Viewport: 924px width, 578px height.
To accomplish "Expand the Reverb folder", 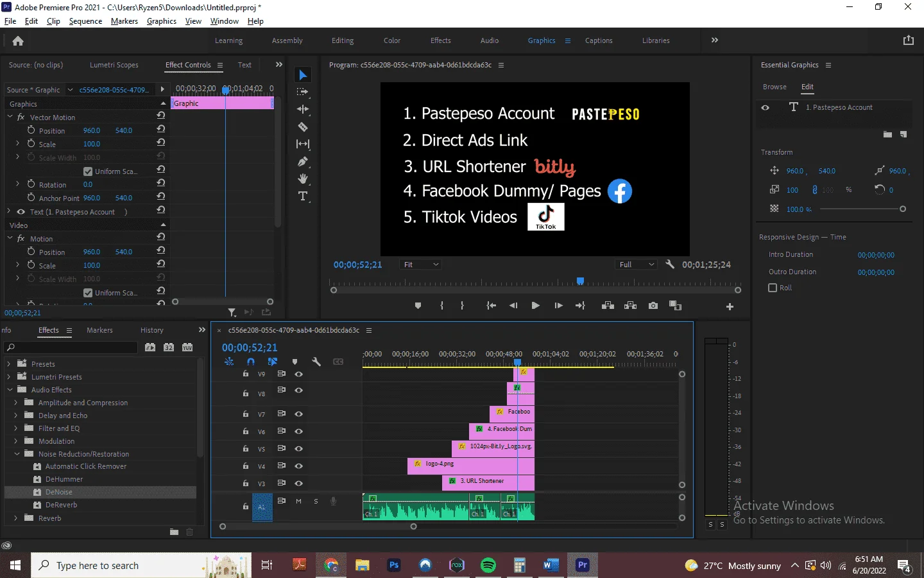I will click(16, 518).
